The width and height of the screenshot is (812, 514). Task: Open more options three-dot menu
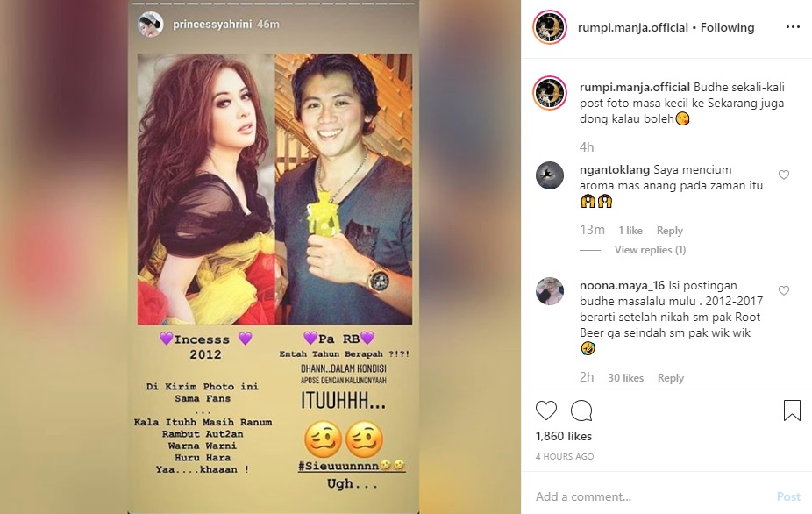pos(793,27)
